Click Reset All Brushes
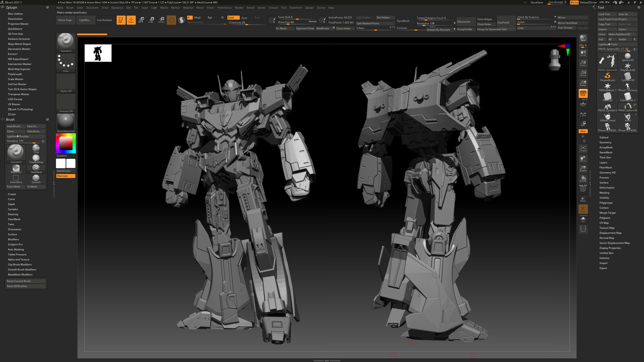Viewport: 644px width, 362px height. [26, 286]
